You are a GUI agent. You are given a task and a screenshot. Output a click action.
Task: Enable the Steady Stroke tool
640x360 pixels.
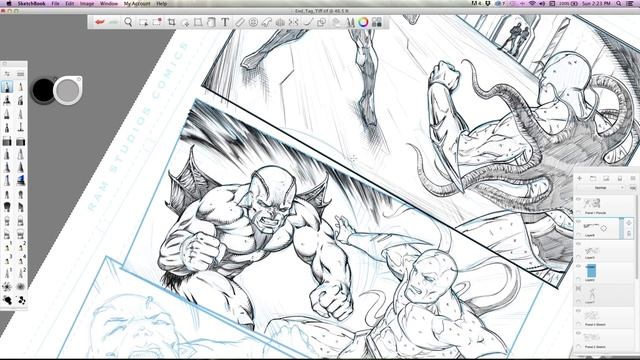coord(307,22)
